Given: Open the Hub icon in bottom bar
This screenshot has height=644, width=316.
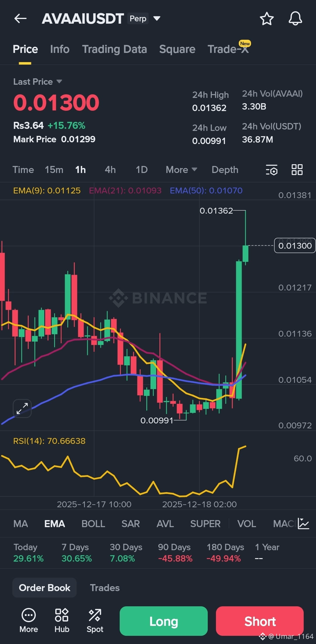Looking at the screenshot, I should pos(62,621).
